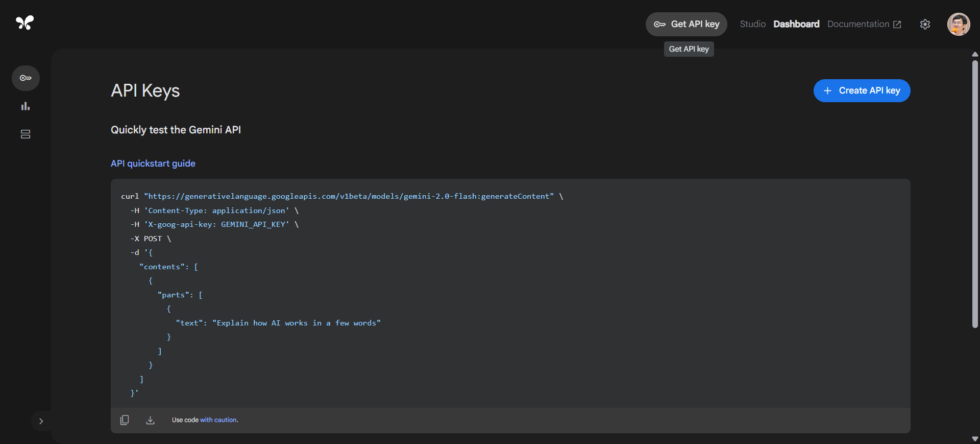Click the 'Explain how AI works' text line
Image resolution: width=980 pixels, height=444 pixels.
coord(278,323)
